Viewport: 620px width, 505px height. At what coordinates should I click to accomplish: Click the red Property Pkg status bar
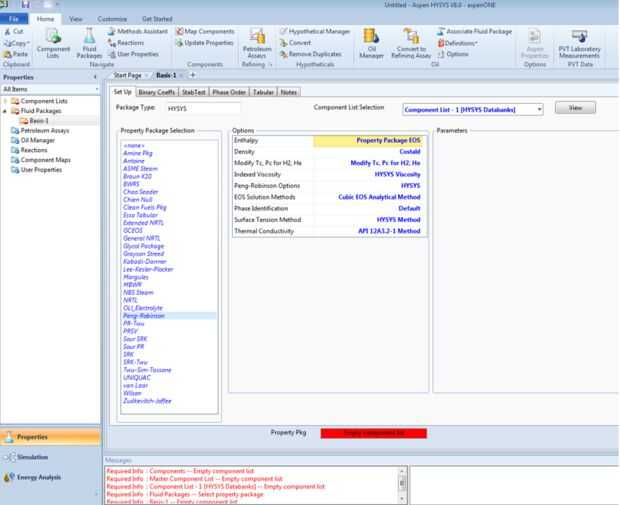(374, 433)
